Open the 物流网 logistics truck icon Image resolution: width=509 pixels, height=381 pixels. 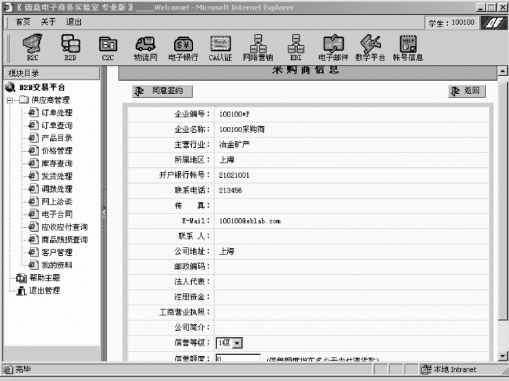[145, 48]
